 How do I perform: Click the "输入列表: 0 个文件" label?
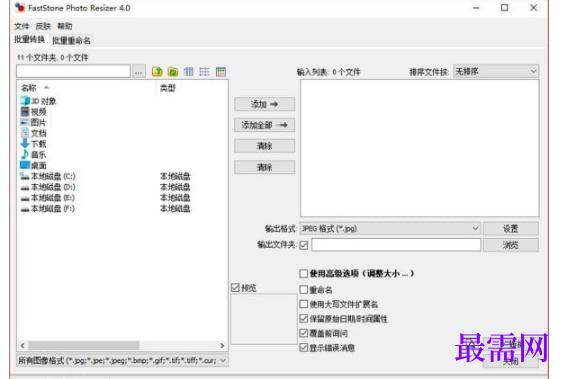coord(329,72)
